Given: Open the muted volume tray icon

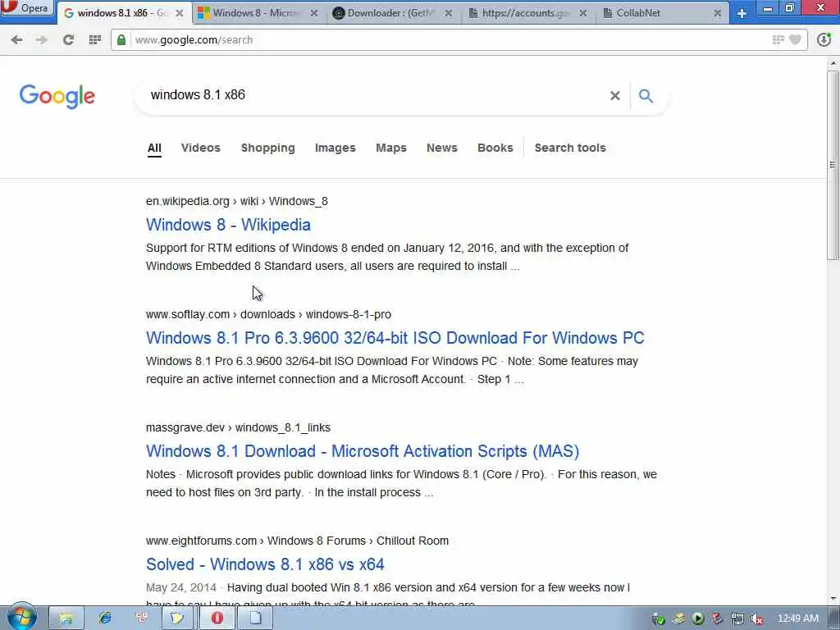Looking at the screenshot, I should (x=757, y=619).
